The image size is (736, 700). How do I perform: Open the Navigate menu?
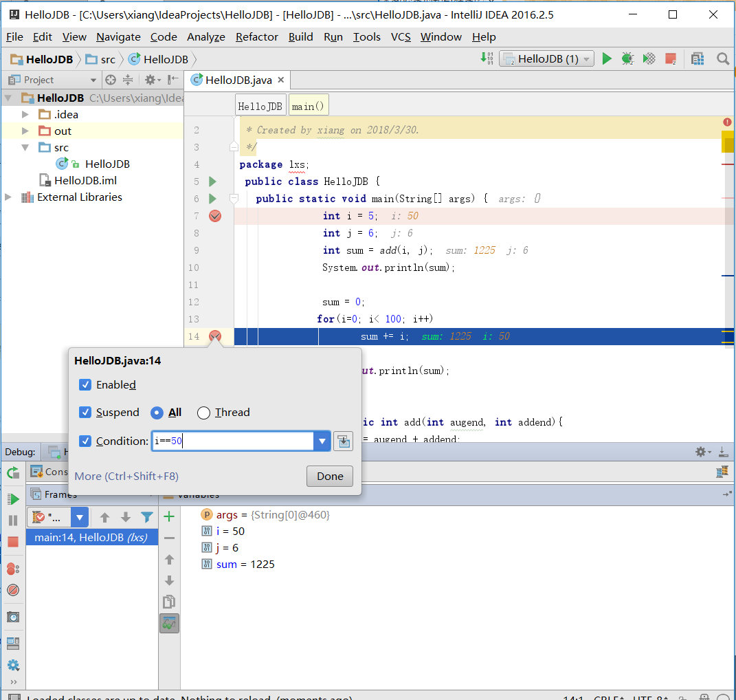[x=118, y=36]
